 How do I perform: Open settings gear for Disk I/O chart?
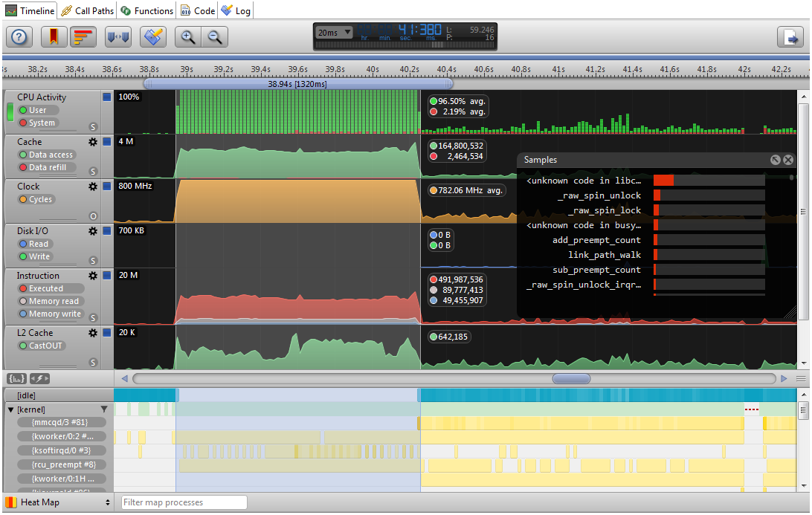coord(93,231)
